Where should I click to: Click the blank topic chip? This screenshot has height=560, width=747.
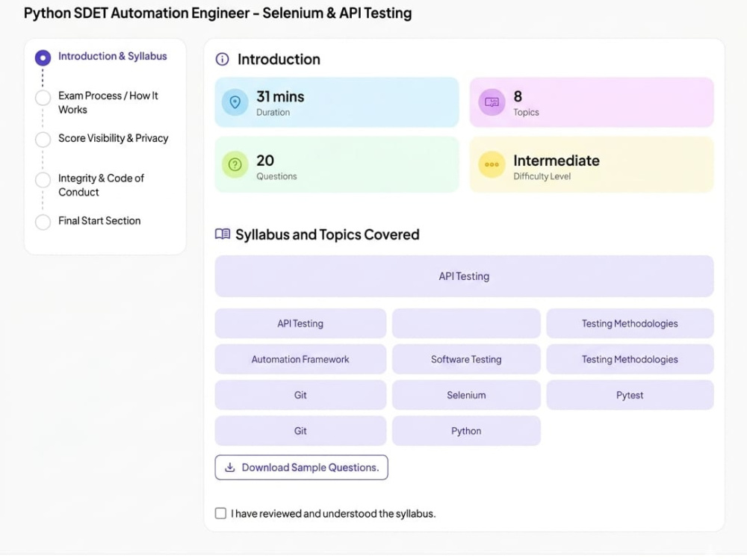coord(466,323)
